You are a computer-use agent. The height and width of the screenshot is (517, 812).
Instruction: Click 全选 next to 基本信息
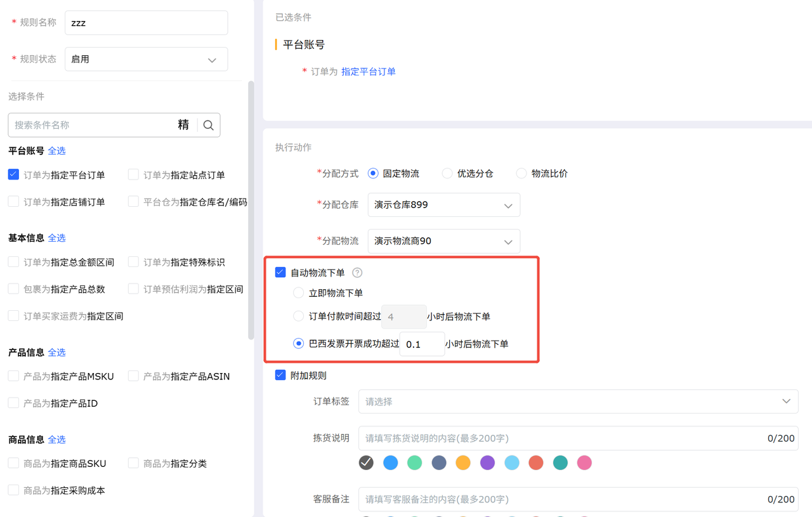[56, 238]
